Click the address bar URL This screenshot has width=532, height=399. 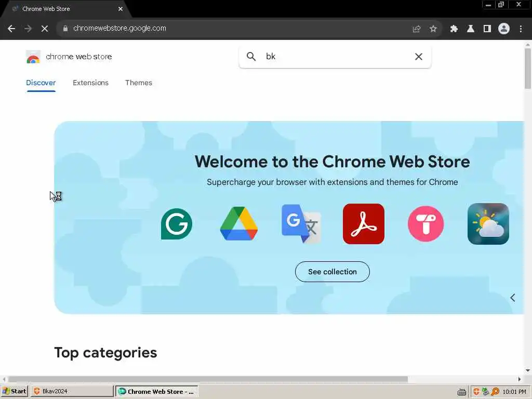click(120, 28)
